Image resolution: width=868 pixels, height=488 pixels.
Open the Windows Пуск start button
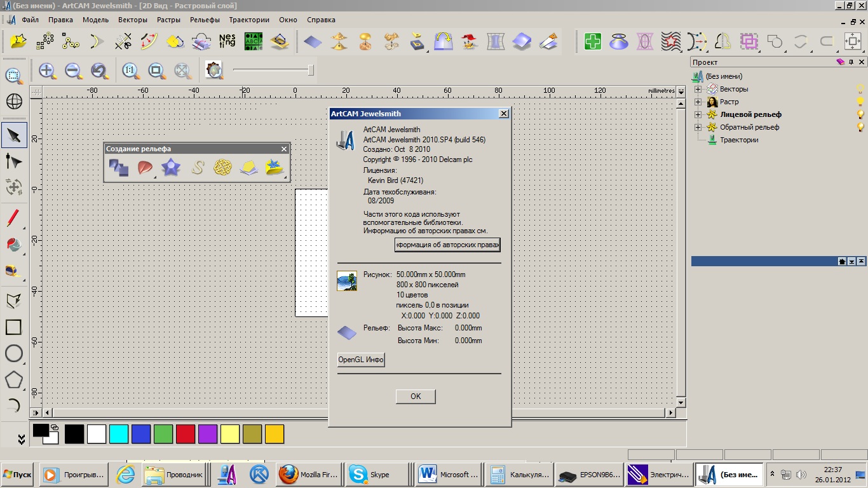pos(18,475)
